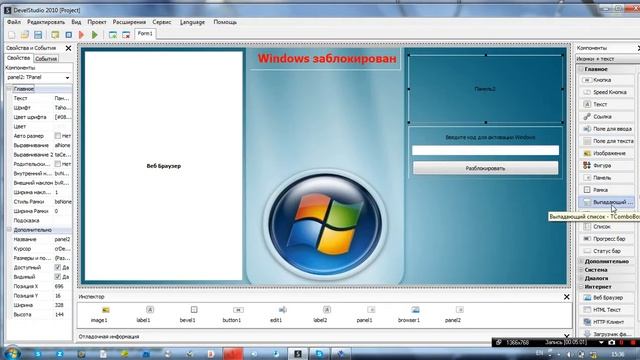
Task: Select browser1 in the Inspector
Action: click(409, 314)
